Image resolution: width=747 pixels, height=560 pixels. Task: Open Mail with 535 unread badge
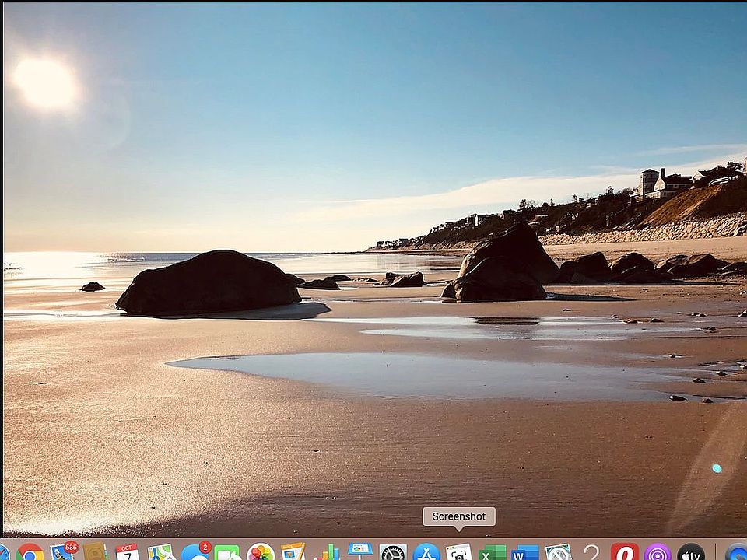pyautogui.click(x=62, y=553)
